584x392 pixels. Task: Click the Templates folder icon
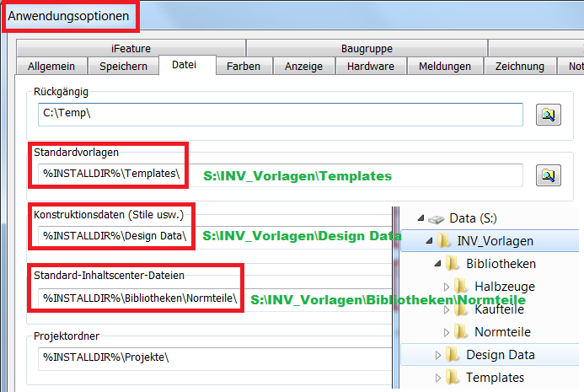tap(453, 377)
